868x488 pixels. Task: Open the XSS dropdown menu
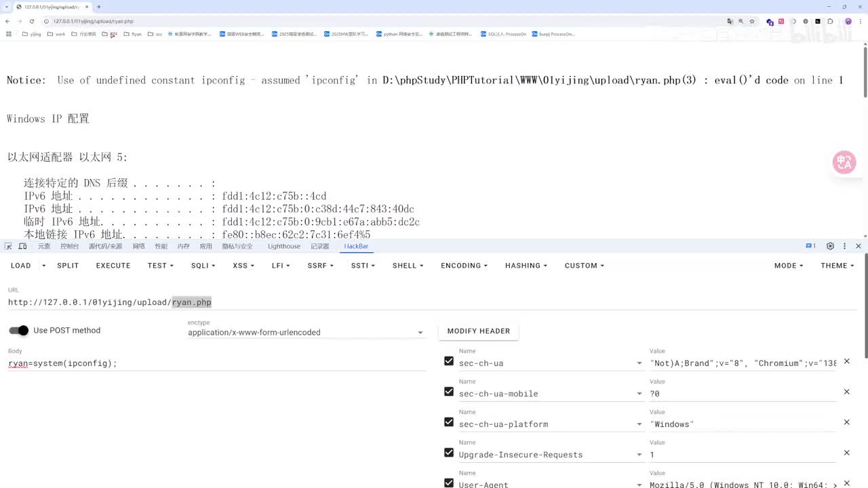243,266
